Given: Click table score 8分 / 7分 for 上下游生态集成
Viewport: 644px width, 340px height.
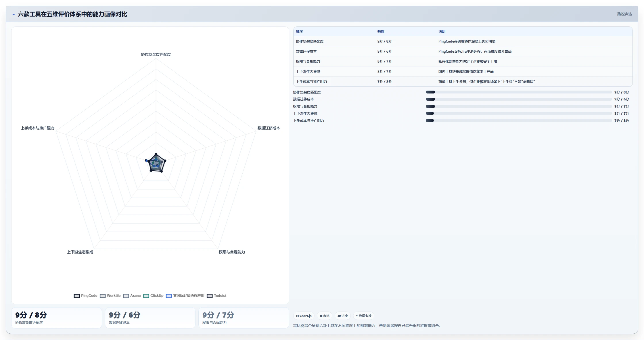Looking at the screenshot, I should 384,72.
